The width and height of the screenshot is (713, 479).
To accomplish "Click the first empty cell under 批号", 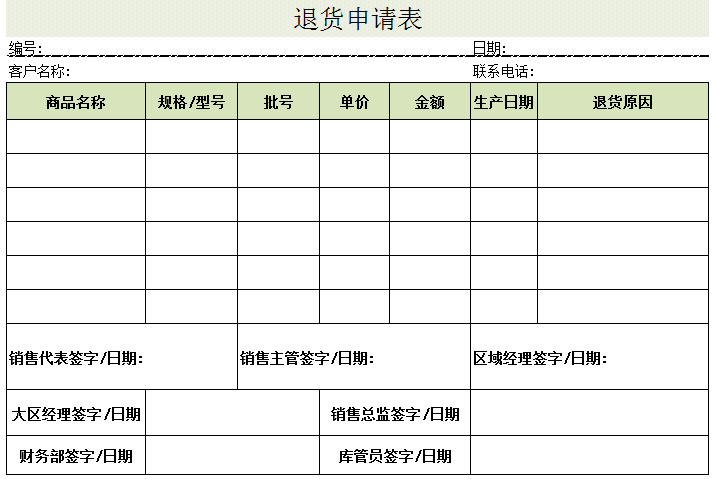I will (278, 136).
